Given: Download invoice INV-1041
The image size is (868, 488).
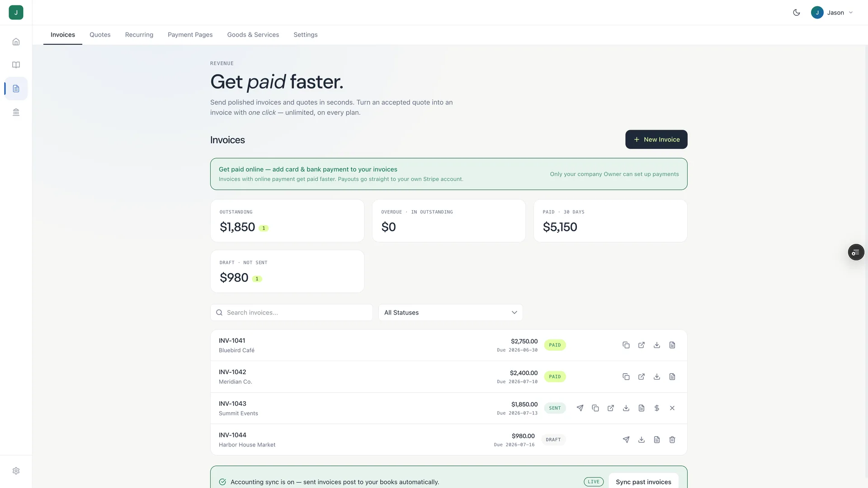Looking at the screenshot, I should (657, 345).
